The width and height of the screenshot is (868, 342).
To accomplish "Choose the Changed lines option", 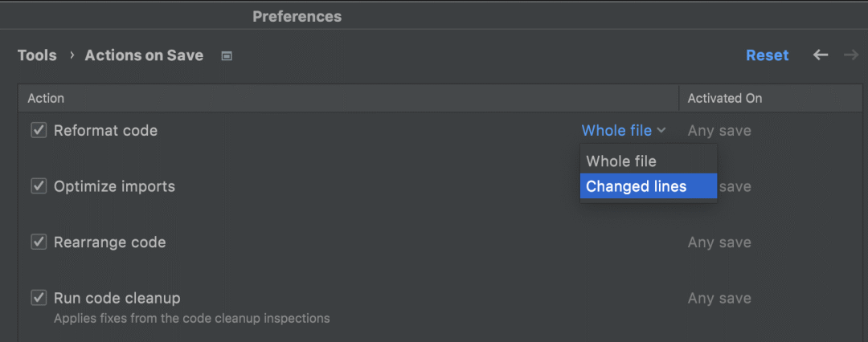I will [637, 186].
